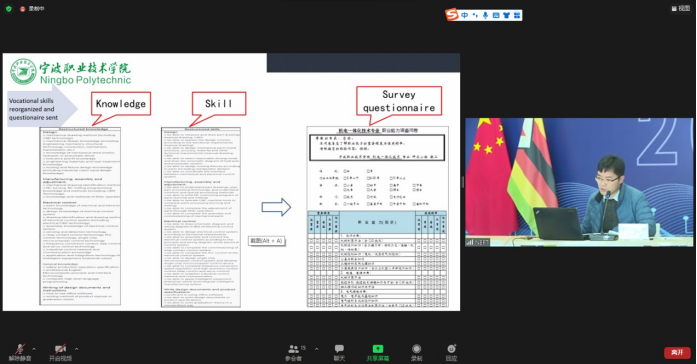Click the Ningbo Polytechnic text

pos(85,80)
